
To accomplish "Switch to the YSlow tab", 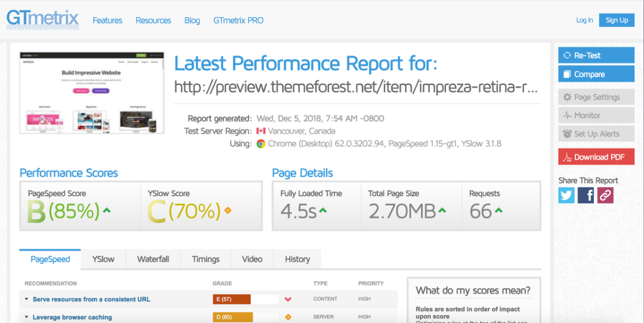I will click(x=103, y=259).
